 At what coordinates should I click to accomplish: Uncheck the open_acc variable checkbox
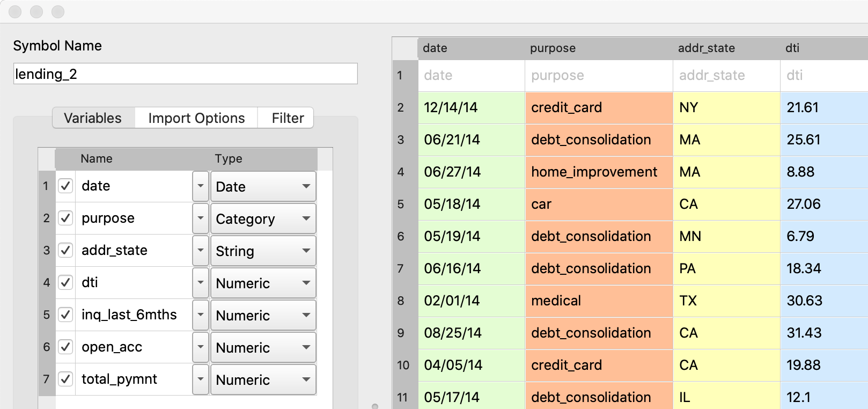(65, 347)
